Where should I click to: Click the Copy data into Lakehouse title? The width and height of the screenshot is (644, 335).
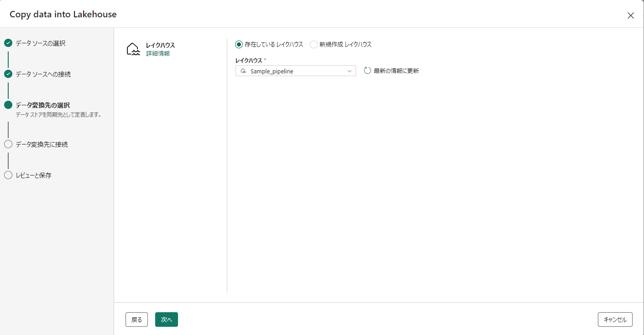tap(63, 15)
